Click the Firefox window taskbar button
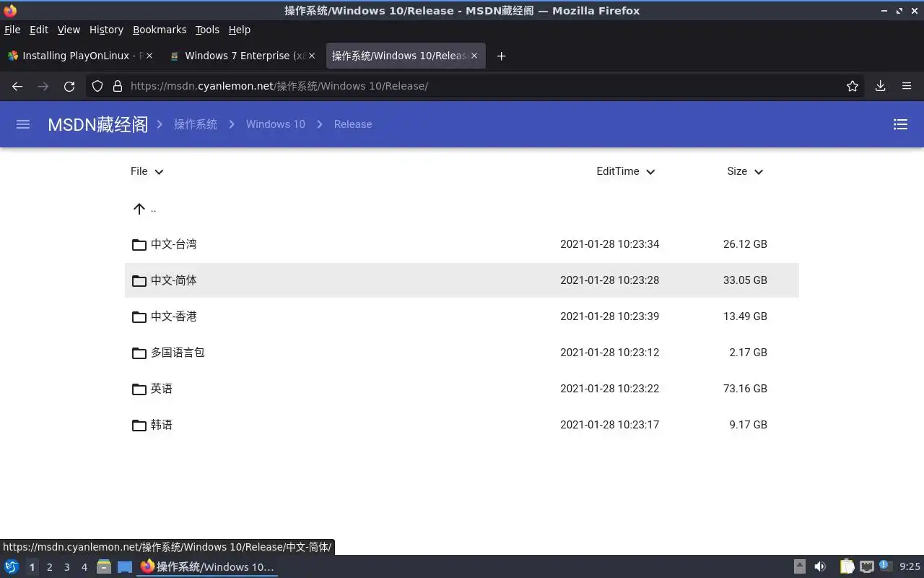 tap(207, 566)
